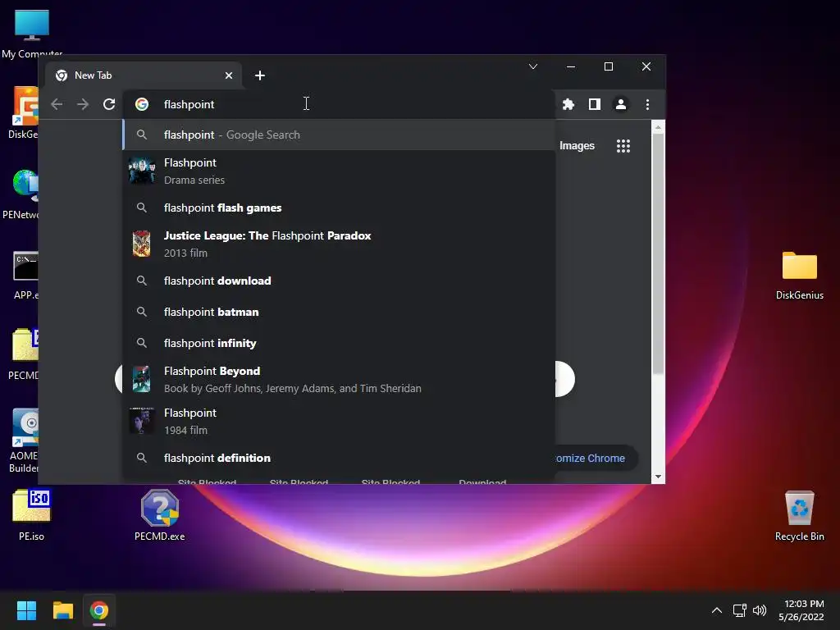Choose Flashpoint Beyond book suggestion

[x=339, y=379]
